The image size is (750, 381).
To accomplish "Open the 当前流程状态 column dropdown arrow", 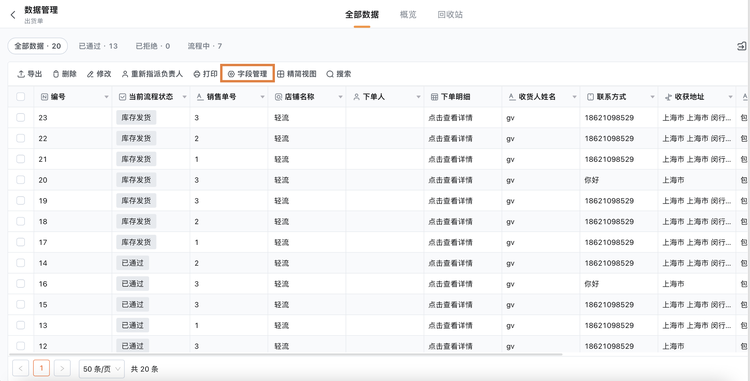I will [x=184, y=97].
